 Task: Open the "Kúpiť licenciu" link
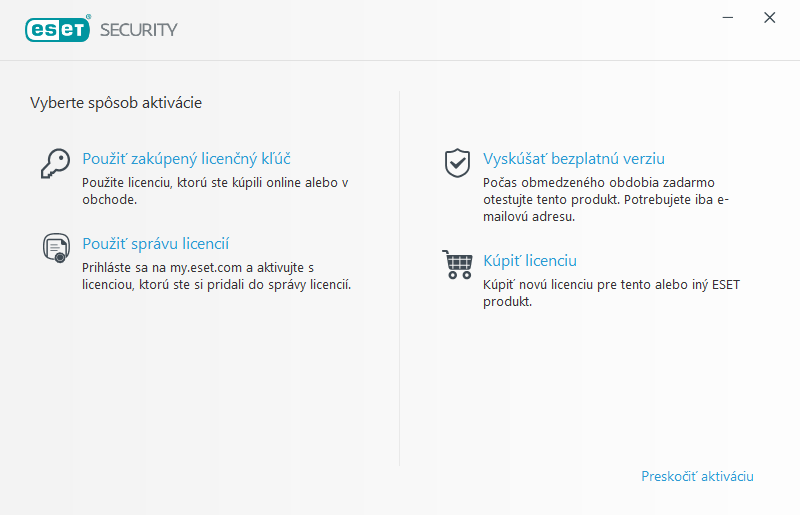point(530,261)
